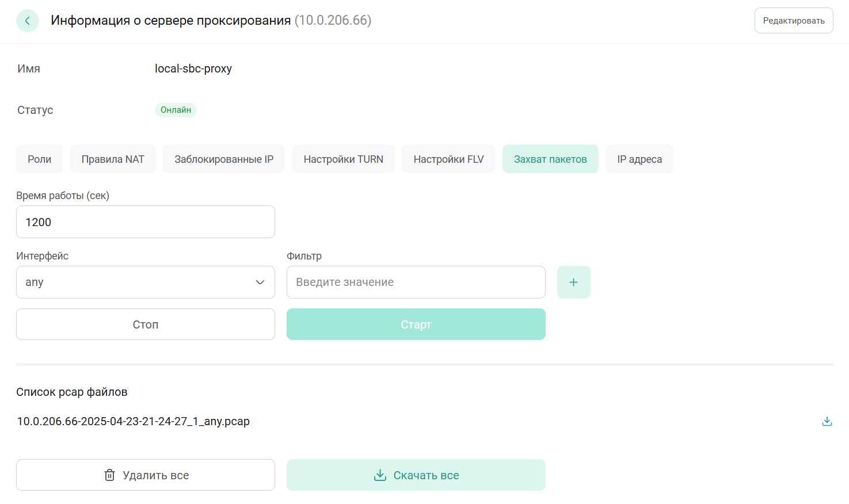Click Скачать все to download all files

click(416, 475)
